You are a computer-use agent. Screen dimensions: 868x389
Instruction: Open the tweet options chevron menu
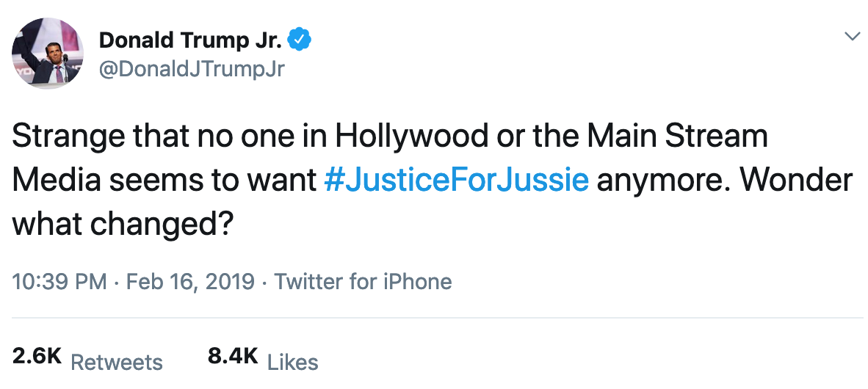(852, 36)
